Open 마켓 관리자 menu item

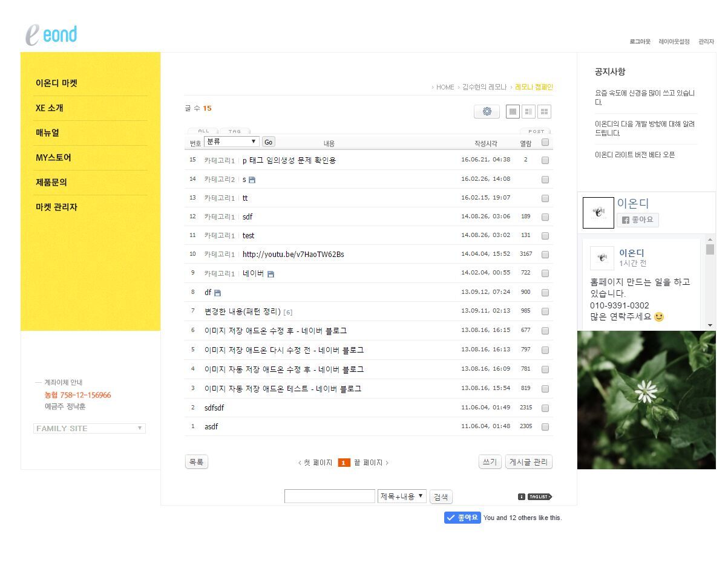[x=56, y=207]
